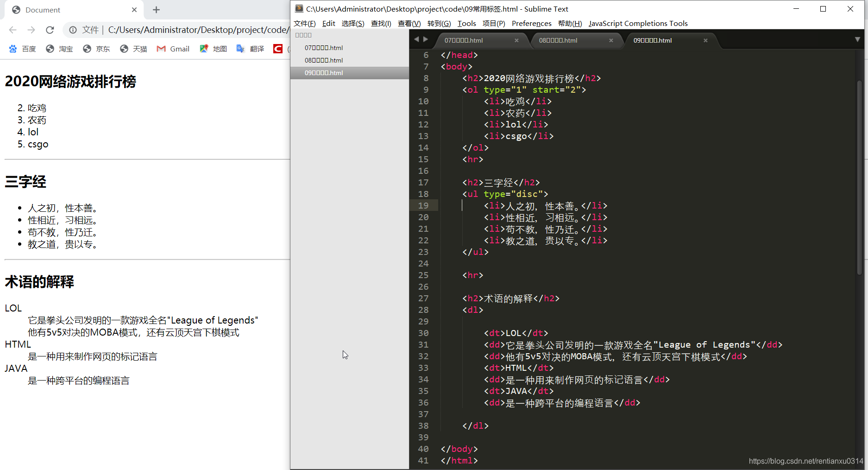The image size is (868, 470).
Task: Close the 07 html editor tab
Action: pos(516,41)
